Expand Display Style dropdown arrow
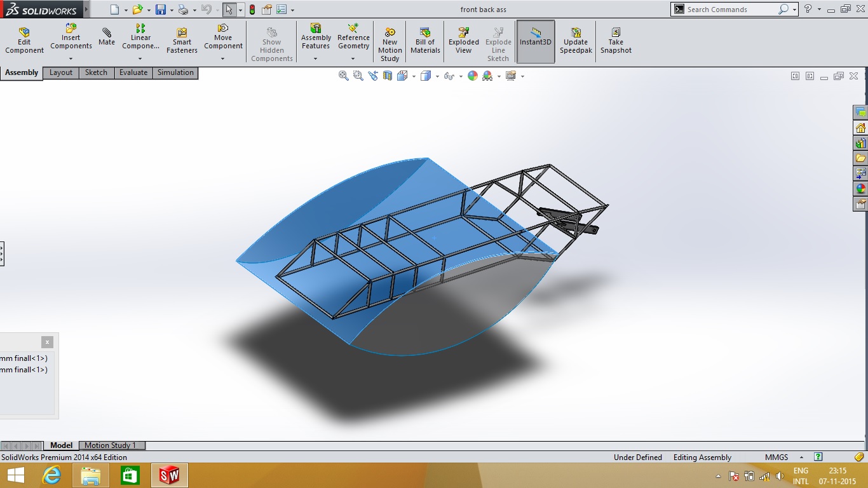 (x=437, y=76)
